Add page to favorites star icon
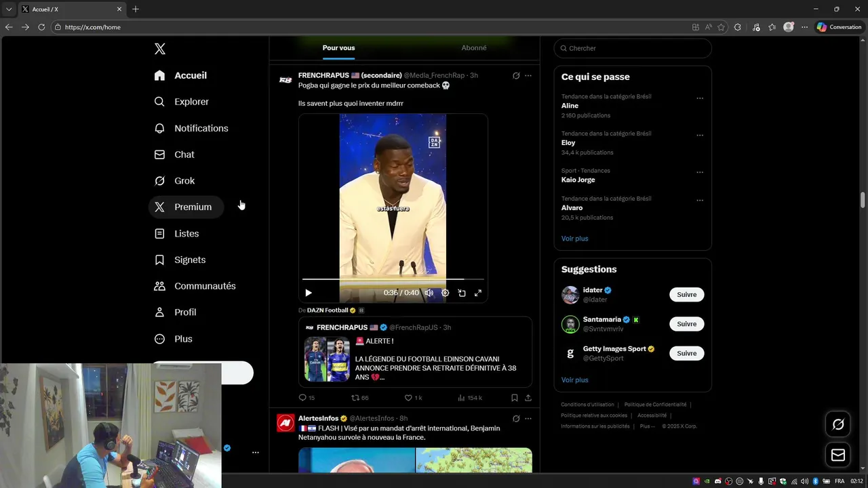This screenshot has width=868, height=488. 721,27
